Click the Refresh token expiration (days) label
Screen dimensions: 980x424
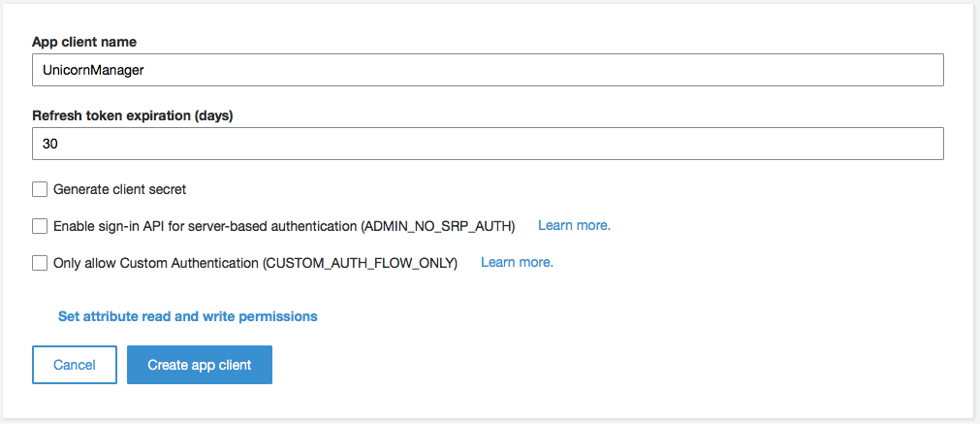(x=133, y=116)
